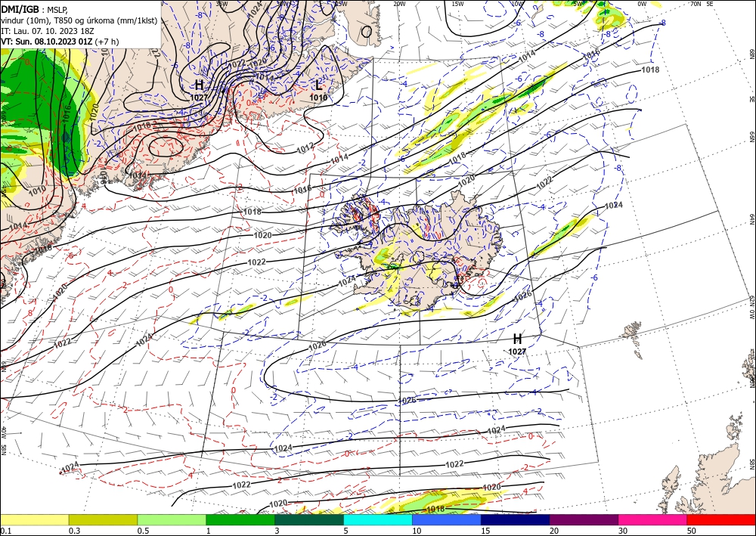The height and width of the screenshot is (536, 756).
Task: Select the dark green 3–5 legend segment
Action: pyautogui.click(x=309, y=519)
